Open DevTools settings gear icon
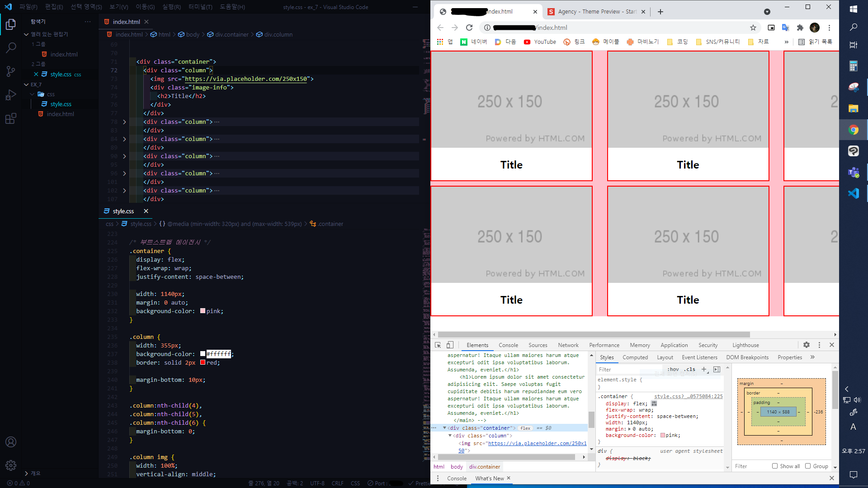Image resolution: width=868 pixels, height=488 pixels. click(807, 345)
